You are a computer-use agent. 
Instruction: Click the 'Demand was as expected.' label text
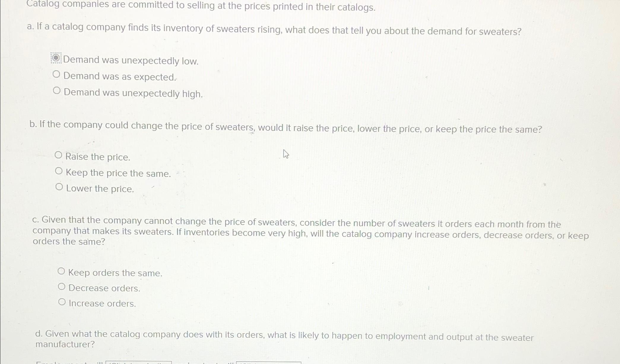click(120, 76)
